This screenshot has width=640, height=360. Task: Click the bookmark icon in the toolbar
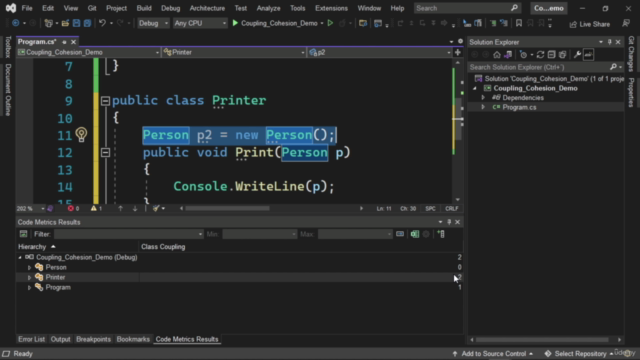click(x=519, y=23)
